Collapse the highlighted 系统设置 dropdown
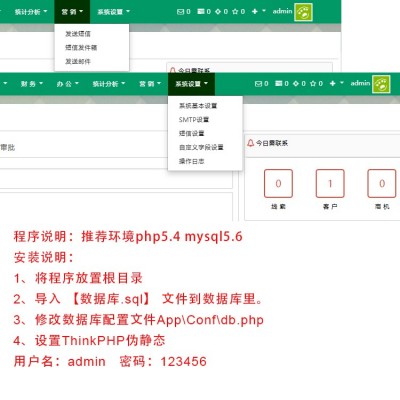This screenshot has height=400, width=400. 191,84
